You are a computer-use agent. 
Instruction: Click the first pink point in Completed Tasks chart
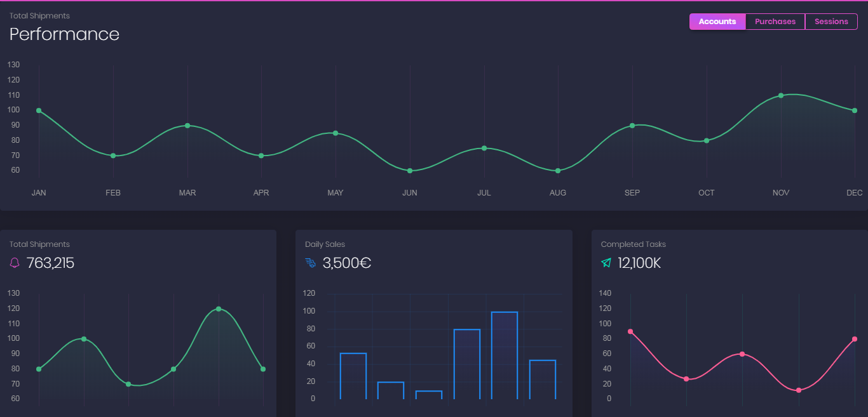[x=630, y=331]
